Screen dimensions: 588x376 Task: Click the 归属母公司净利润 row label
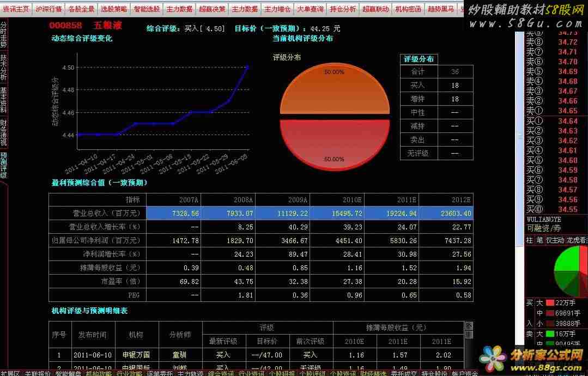point(96,241)
